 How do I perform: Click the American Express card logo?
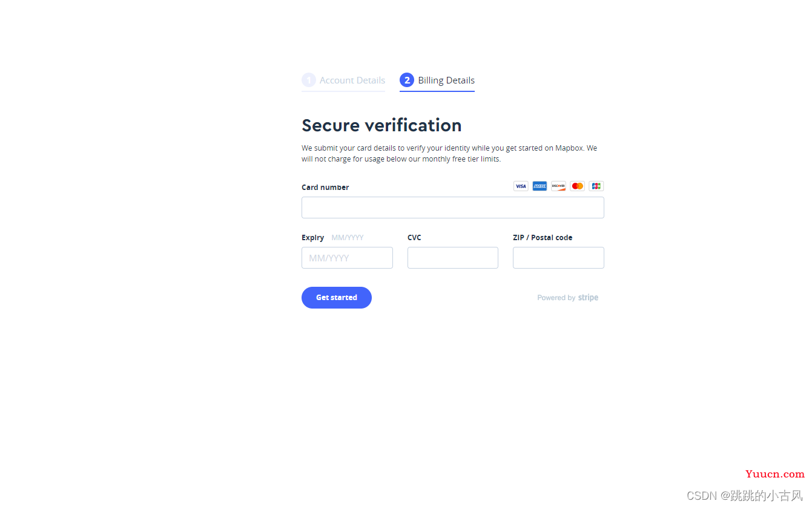click(x=540, y=186)
